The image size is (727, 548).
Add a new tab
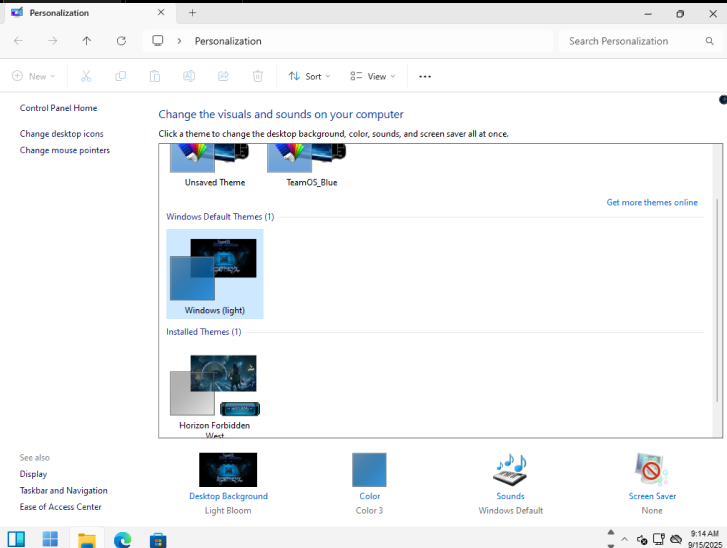[192, 13]
